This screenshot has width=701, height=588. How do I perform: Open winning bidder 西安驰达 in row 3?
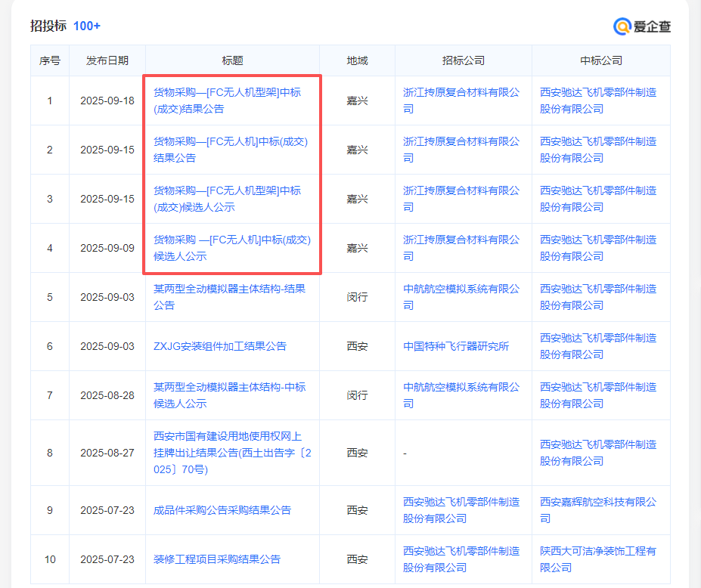tap(598, 199)
